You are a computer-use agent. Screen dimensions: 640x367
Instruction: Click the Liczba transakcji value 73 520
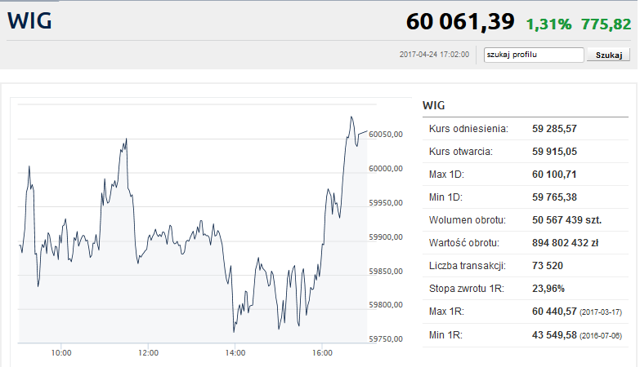pyautogui.click(x=547, y=266)
